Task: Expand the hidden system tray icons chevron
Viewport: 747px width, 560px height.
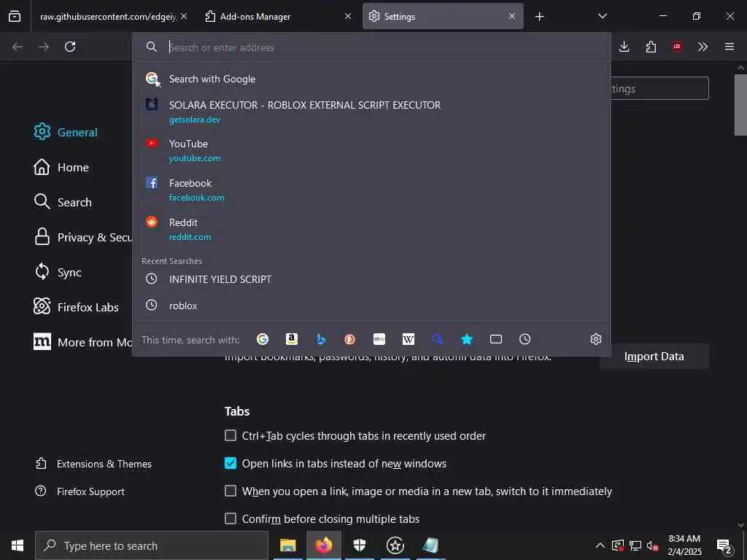Action: tap(600, 545)
